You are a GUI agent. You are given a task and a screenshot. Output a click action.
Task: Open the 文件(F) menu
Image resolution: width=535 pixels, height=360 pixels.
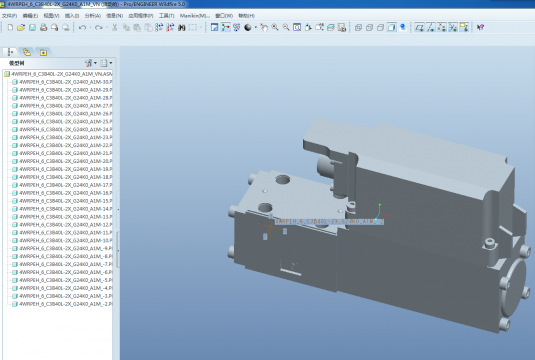pos(9,16)
